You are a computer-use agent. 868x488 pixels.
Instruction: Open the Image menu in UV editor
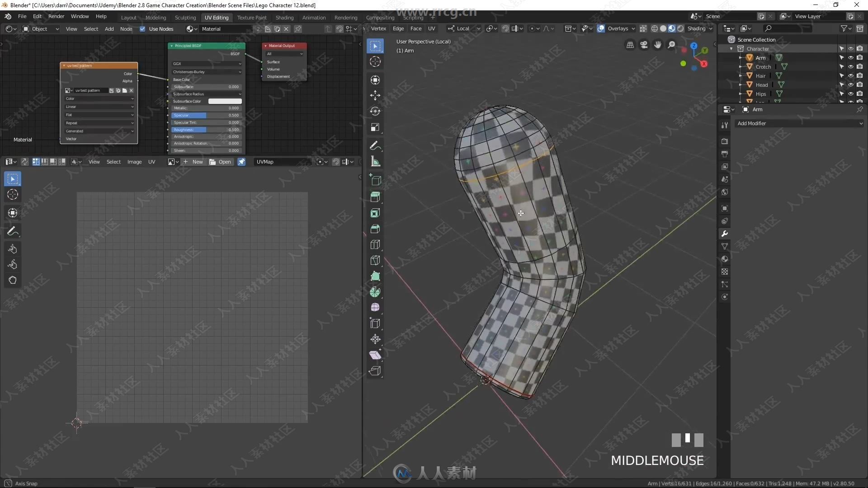[x=134, y=161]
